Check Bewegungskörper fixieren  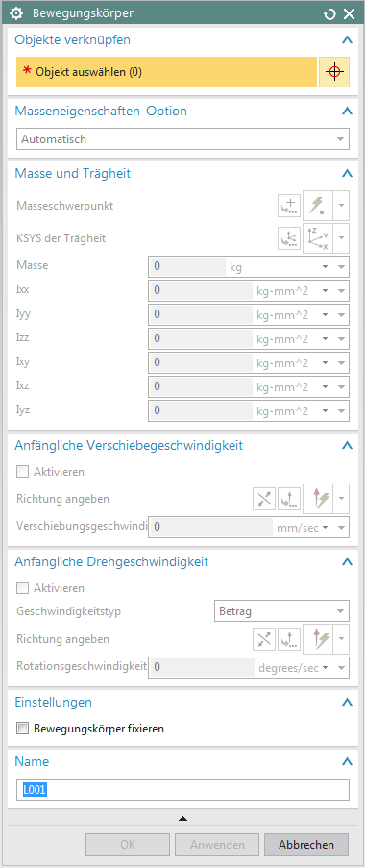(x=22, y=729)
